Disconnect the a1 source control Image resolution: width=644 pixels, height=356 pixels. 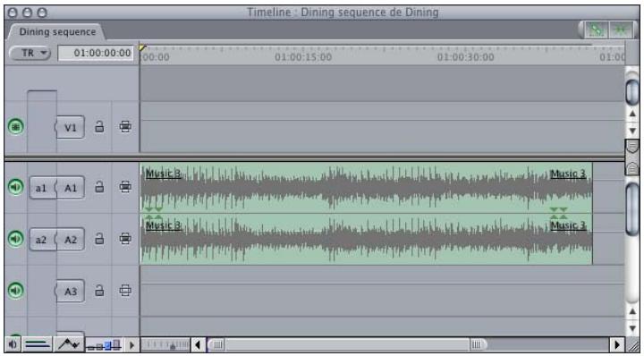point(41,188)
